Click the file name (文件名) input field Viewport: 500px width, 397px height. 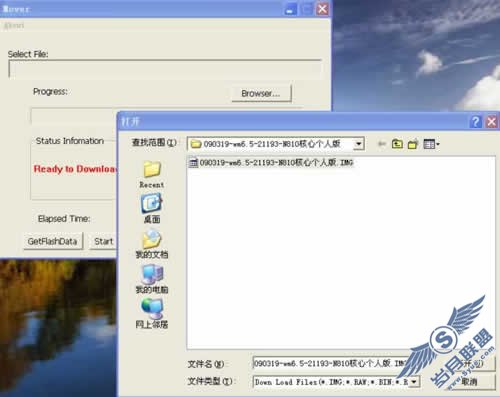(330, 363)
